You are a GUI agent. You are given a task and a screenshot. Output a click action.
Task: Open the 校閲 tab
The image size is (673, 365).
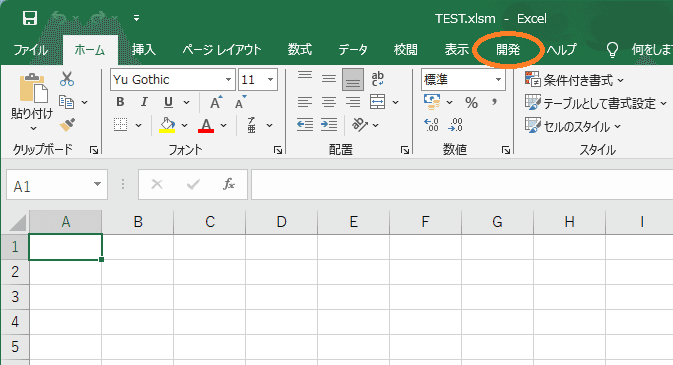pyautogui.click(x=406, y=50)
